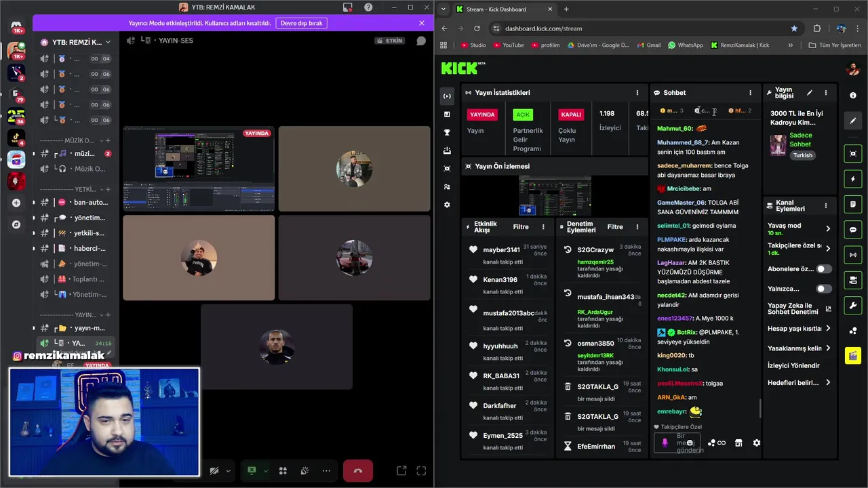Reload the Kick dashboard page
The image size is (868, 488).
tap(477, 28)
